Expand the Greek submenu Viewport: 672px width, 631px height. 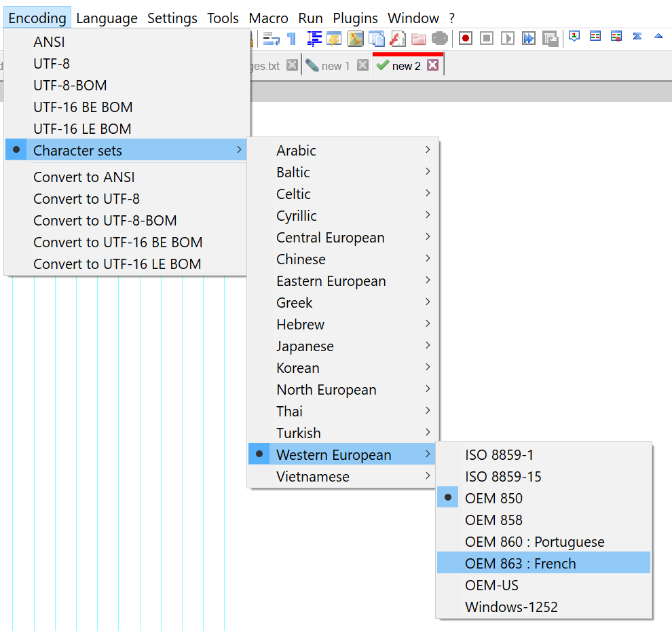pos(343,302)
